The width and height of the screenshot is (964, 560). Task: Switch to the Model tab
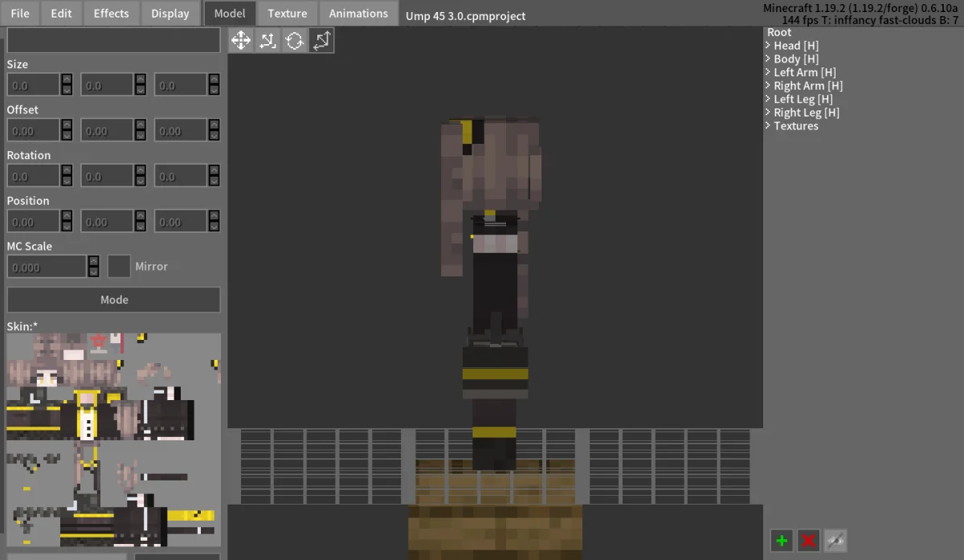(x=230, y=13)
